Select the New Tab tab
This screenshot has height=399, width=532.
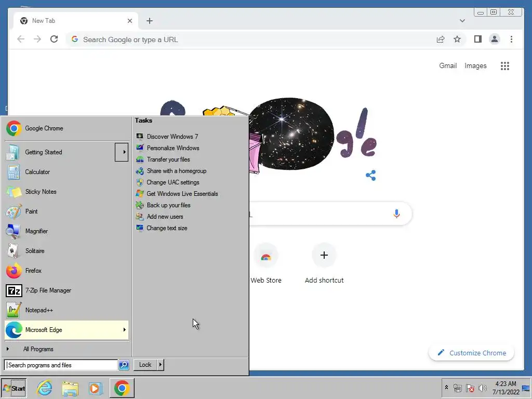tap(75, 21)
